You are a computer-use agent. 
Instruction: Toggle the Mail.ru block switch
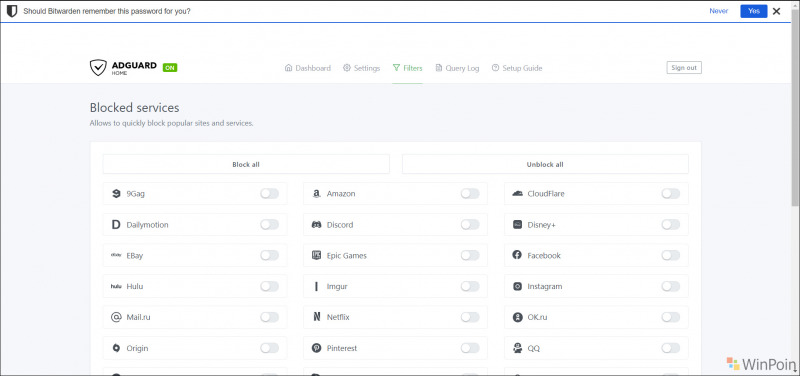269,317
